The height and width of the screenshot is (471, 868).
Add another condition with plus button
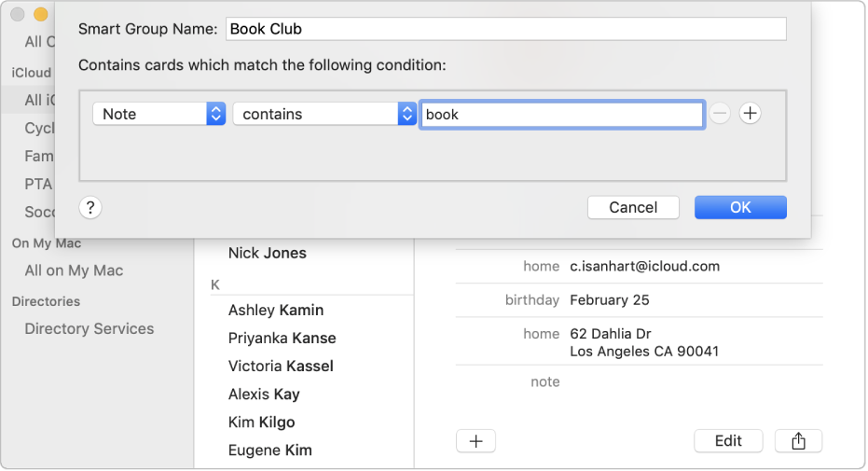(751, 114)
